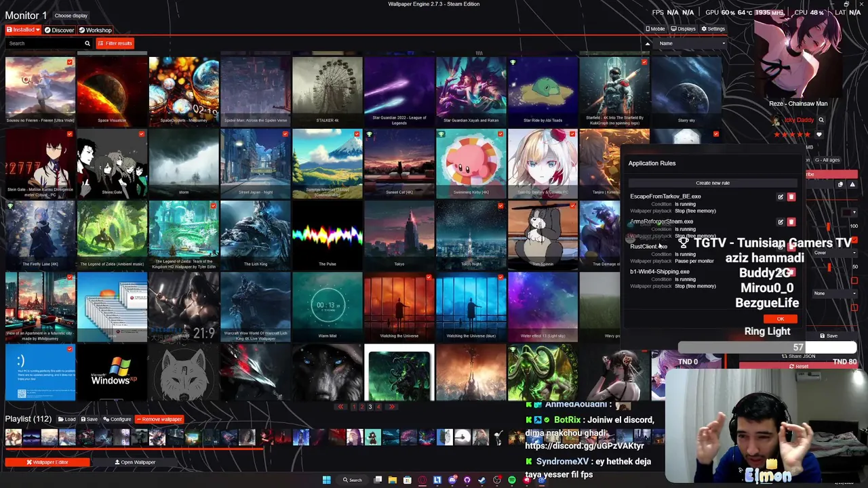
Task: Select first playlist wallpaper thumbnail
Action: click(x=13, y=437)
